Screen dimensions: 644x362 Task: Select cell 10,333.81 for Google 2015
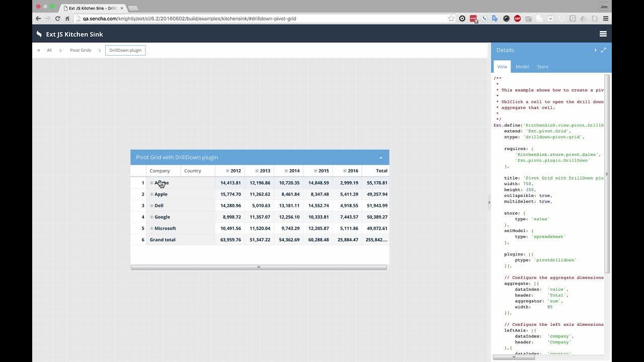pyautogui.click(x=318, y=217)
